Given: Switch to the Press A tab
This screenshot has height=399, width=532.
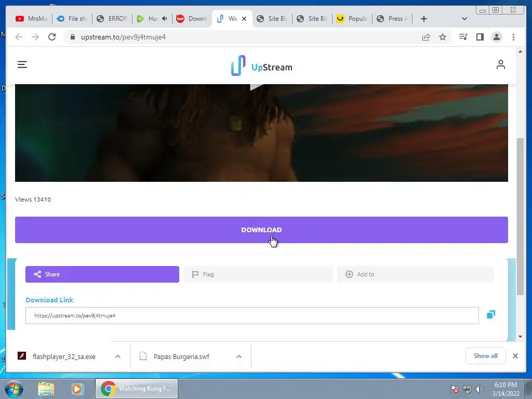Looking at the screenshot, I should click(x=392, y=19).
